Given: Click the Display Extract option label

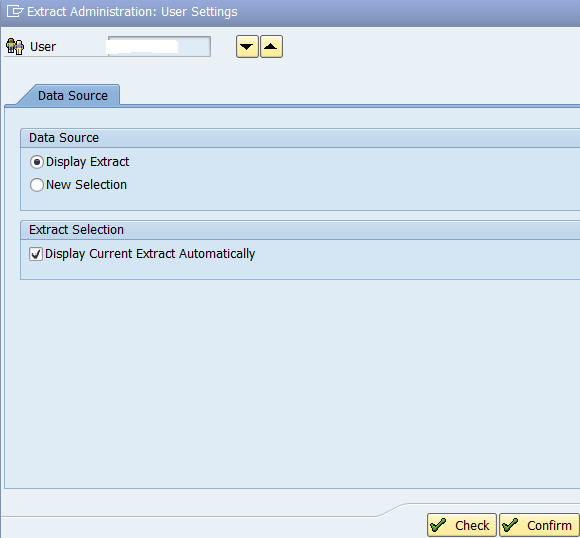Looking at the screenshot, I should 87,162.
